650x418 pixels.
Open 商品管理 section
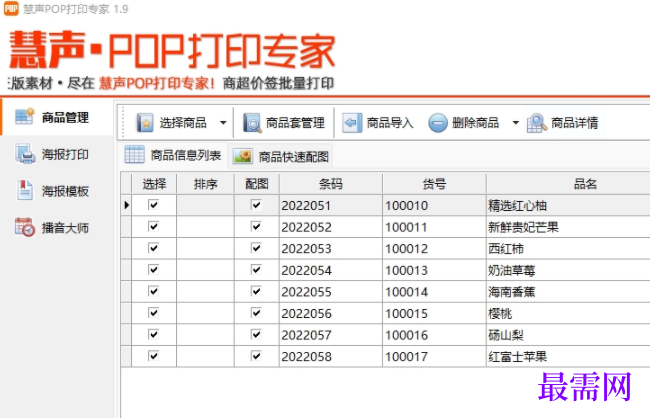pos(57,117)
